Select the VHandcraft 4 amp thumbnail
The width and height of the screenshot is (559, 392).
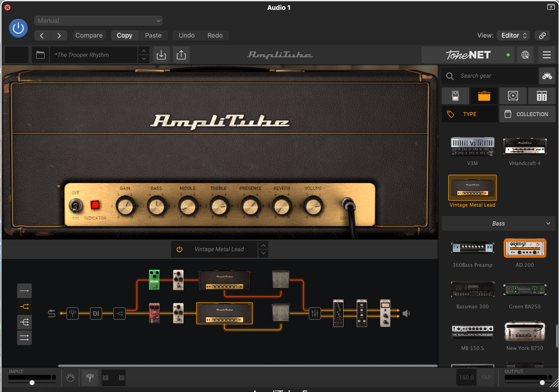tap(525, 147)
